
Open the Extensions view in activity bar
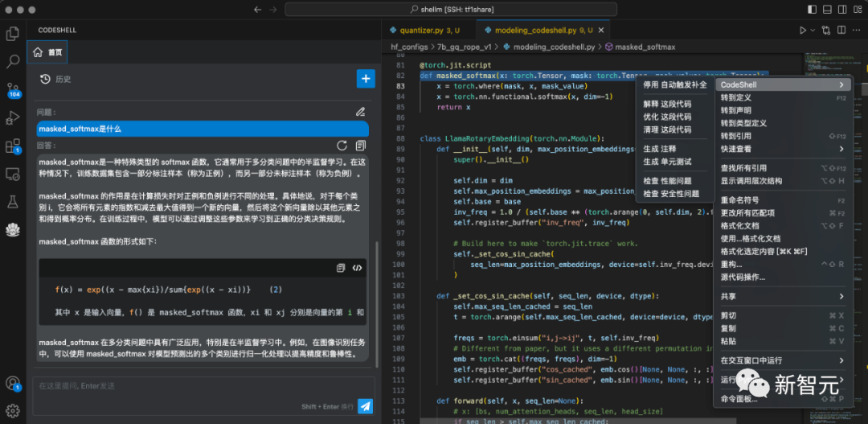13,146
